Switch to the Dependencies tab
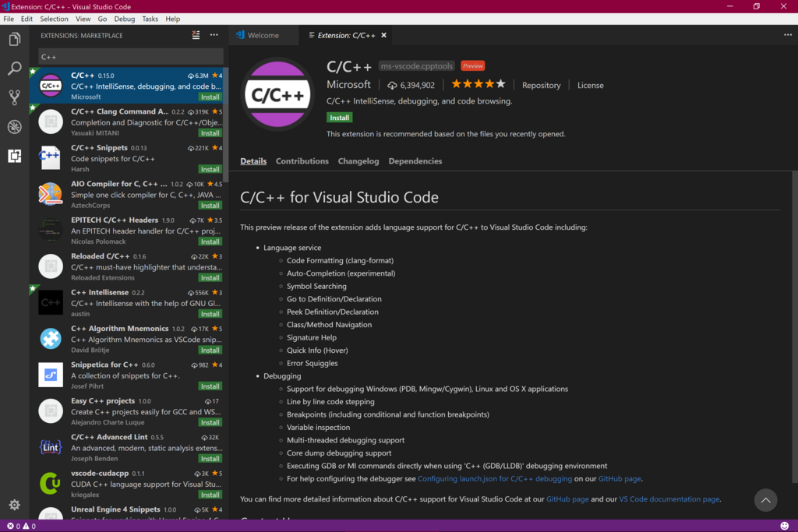The image size is (798, 532). pyautogui.click(x=415, y=161)
